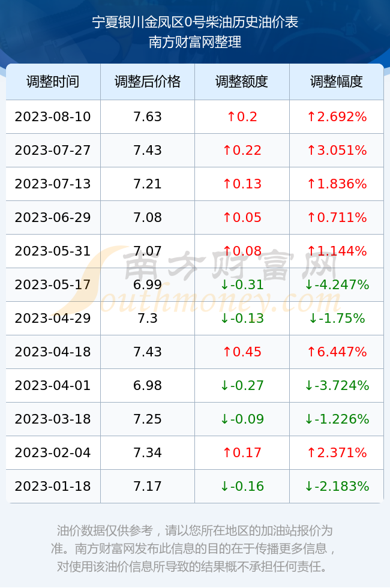The width and height of the screenshot is (390, 588).
Task: Click the green ↓-0.27 adjustment value
Action: click(242, 385)
